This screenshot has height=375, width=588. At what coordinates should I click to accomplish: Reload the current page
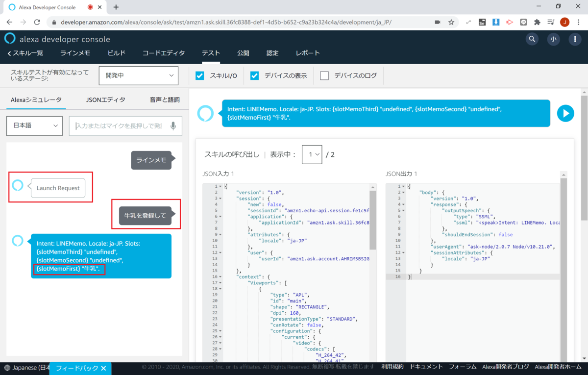(x=37, y=22)
